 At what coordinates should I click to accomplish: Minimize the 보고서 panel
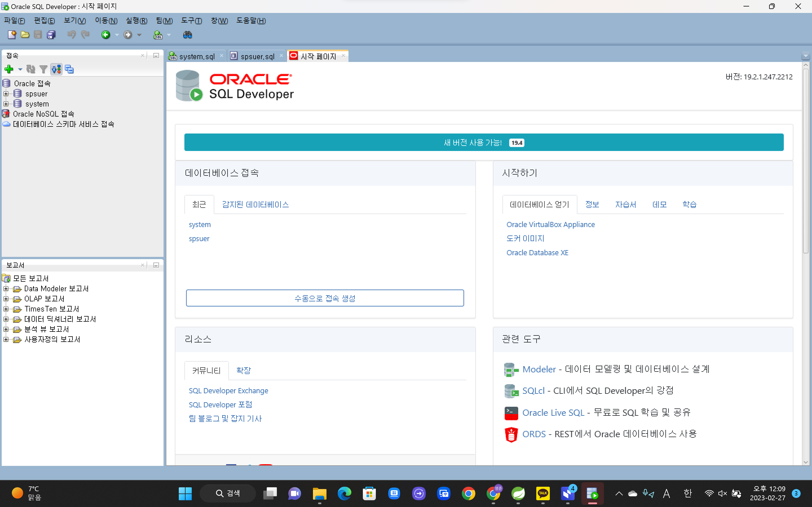pos(156,265)
